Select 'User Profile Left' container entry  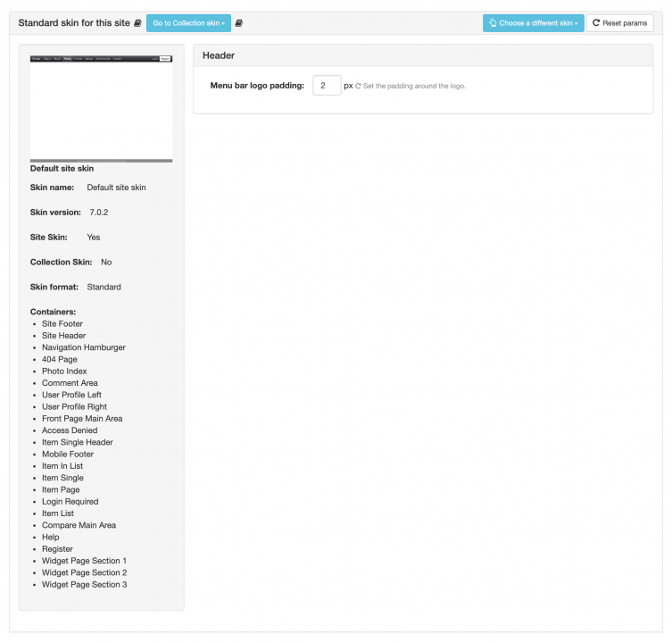pos(71,395)
